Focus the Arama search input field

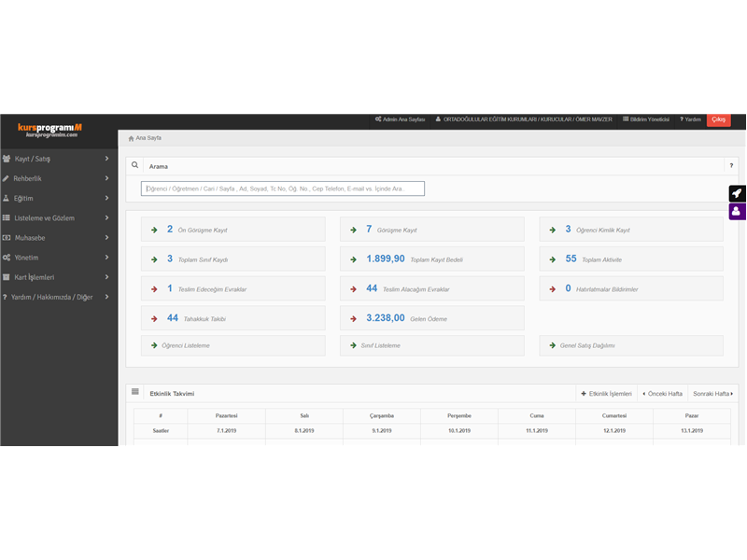pyautogui.click(x=283, y=189)
